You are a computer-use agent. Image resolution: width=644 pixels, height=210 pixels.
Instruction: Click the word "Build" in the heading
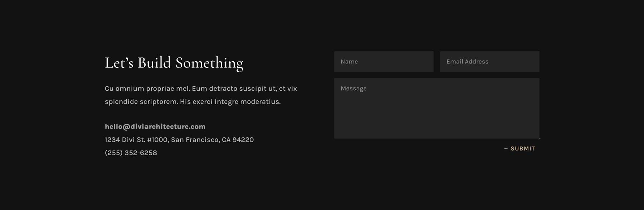(x=154, y=63)
